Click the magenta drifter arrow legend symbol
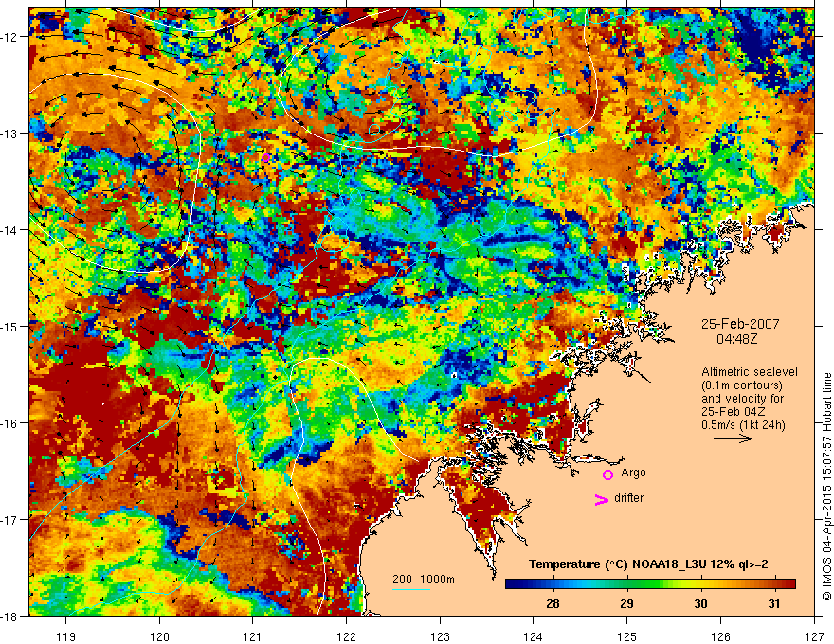The width and height of the screenshot is (834, 644). [x=601, y=499]
